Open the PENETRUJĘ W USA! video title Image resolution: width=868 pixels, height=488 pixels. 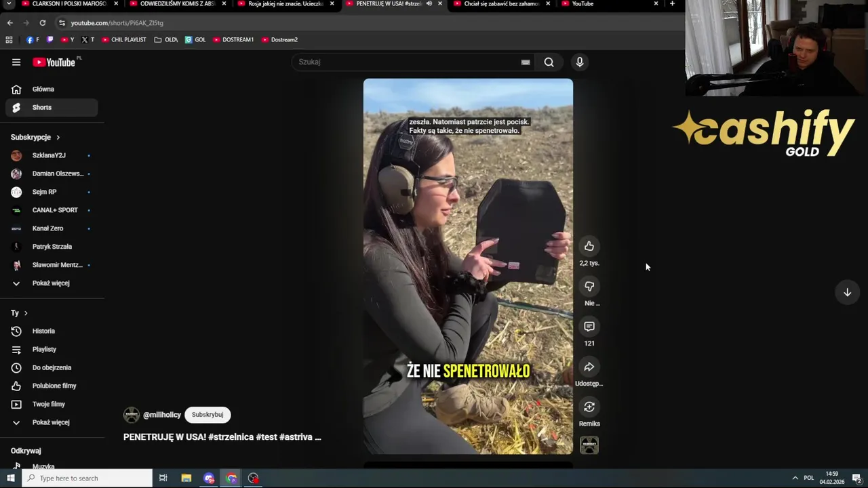tap(222, 437)
